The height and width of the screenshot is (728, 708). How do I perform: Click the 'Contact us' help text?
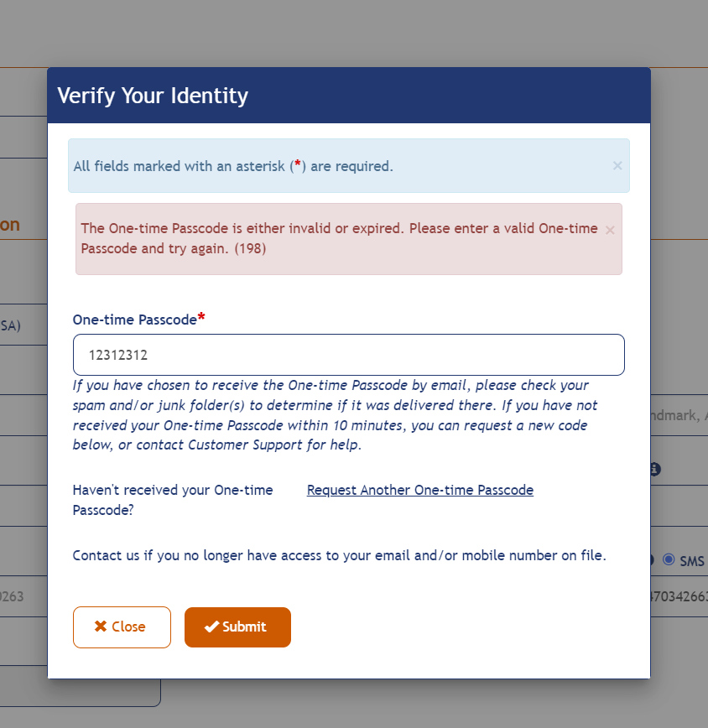[x=339, y=554]
